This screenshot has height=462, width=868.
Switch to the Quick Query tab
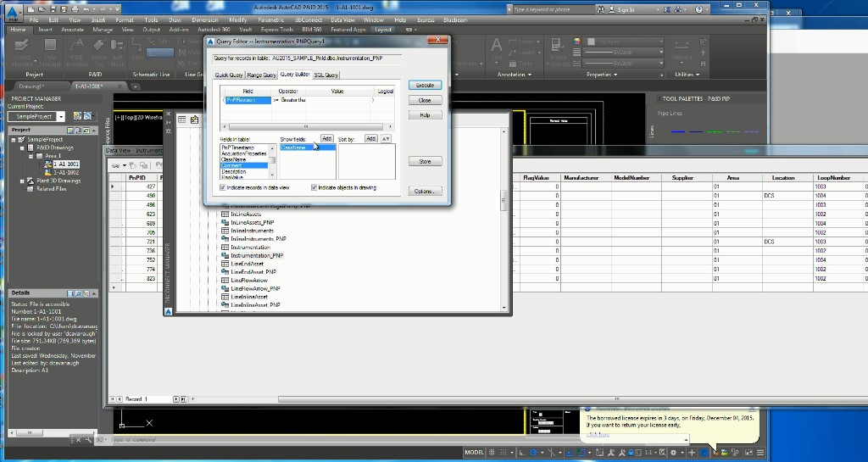tap(229, 75)
